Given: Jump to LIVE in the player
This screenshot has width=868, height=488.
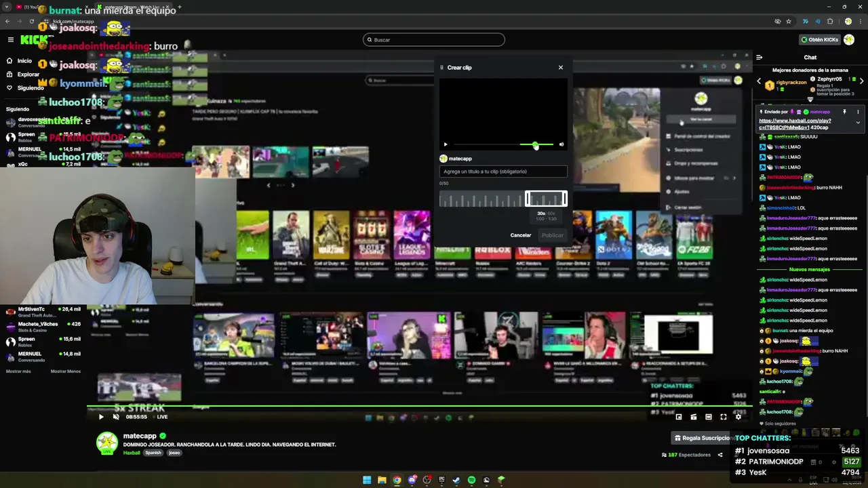Looking at the screenshot, I should point(159,417).
